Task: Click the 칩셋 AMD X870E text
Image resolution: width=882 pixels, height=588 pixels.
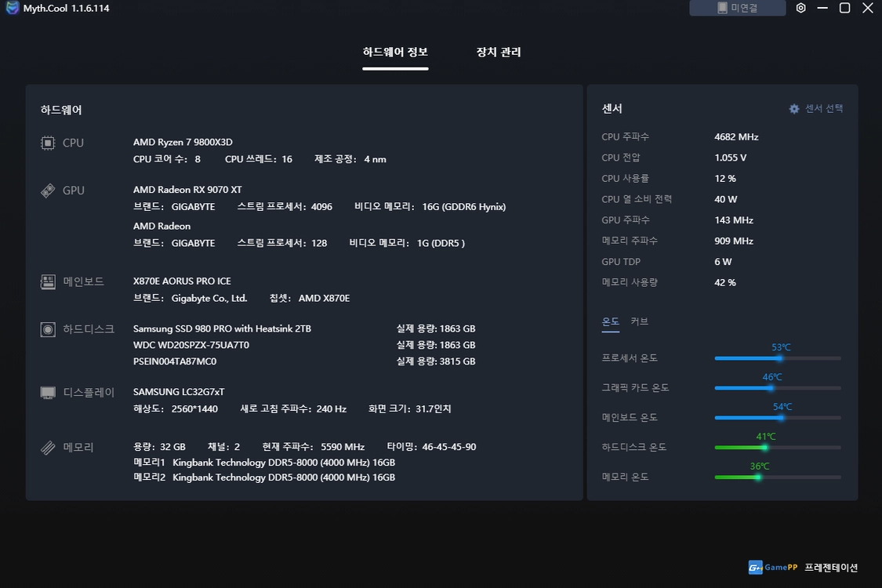Action: (310, 298)
